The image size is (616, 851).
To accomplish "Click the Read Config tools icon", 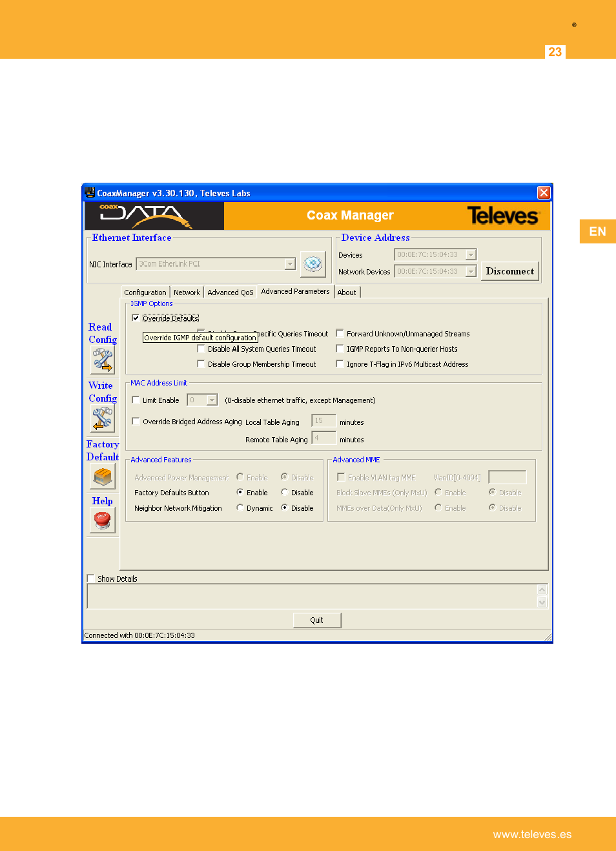I will click(x=103, y=360).
